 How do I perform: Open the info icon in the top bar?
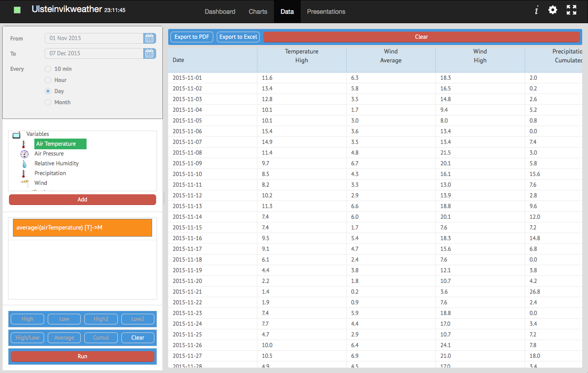pos(536,10)
